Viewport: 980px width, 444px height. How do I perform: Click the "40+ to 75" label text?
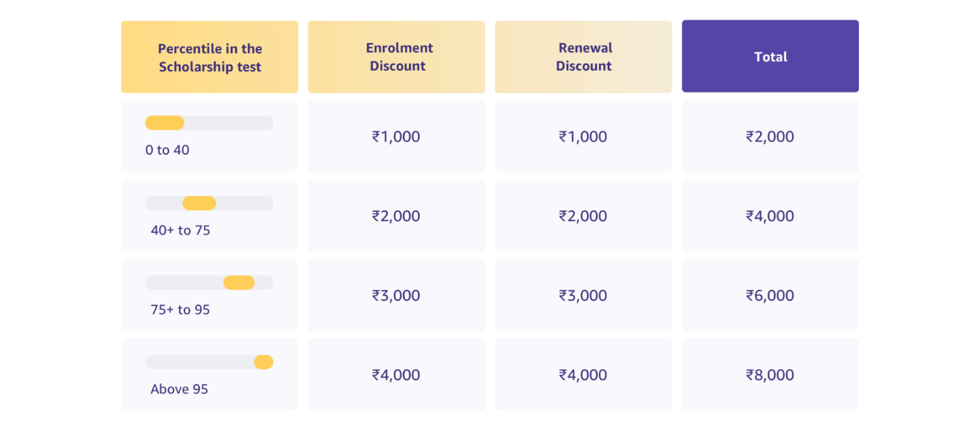(180, 230)
